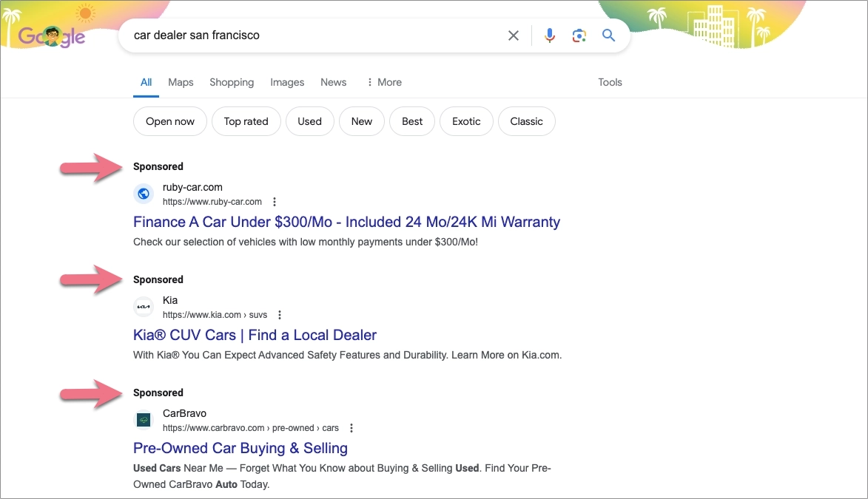Open the Kia CUV Cars result link
This screenshot has height=499, width=868.
pos(255,334)
